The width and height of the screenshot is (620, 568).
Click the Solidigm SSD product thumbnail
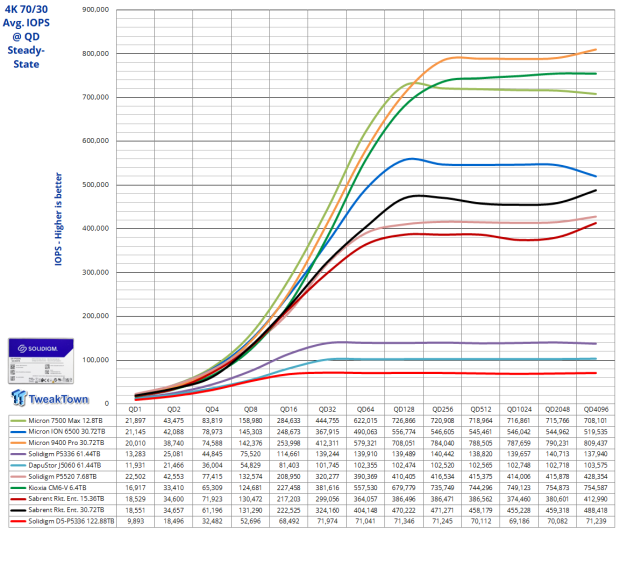coord(41,361)
